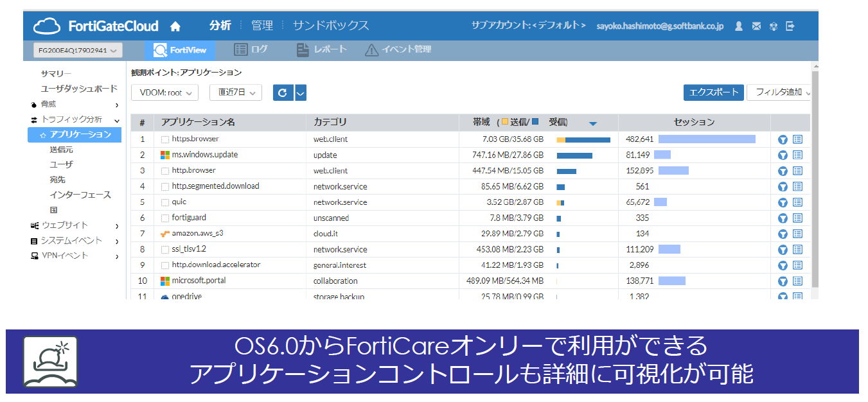
Task: Select アプリケーション in the sidebar
Action: (75, 134)
